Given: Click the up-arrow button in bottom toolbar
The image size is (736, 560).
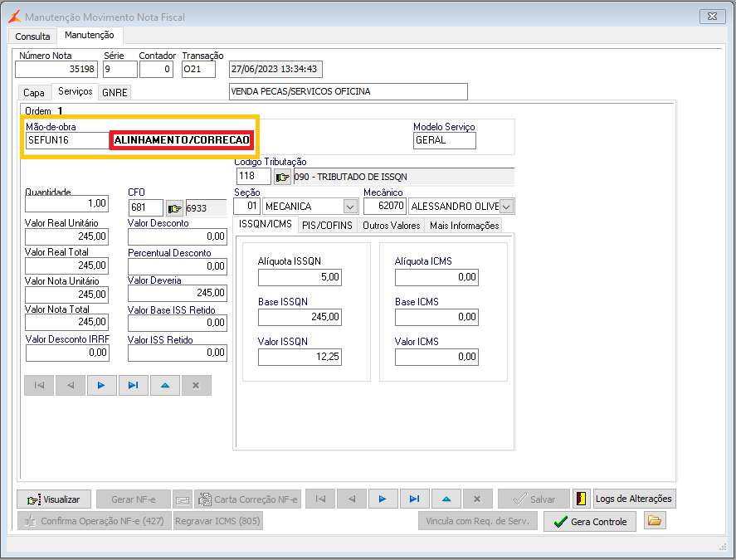Looking at the screenshot, I should [x=446, y=499].
